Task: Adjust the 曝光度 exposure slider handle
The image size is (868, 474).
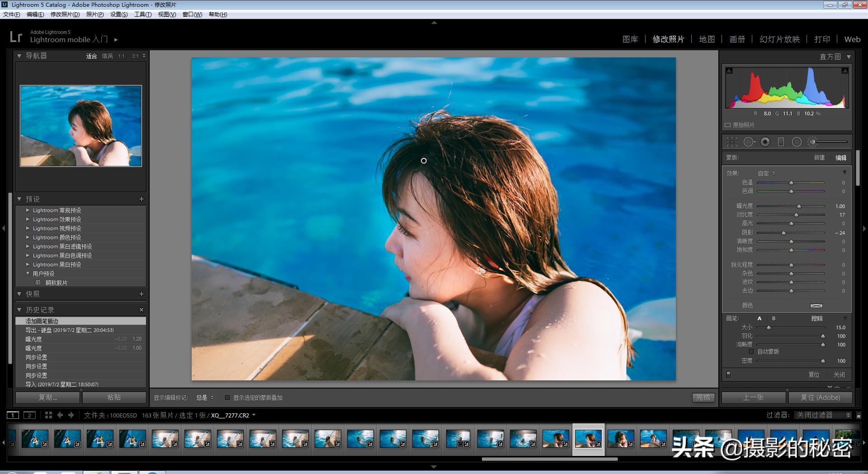Action: coord(799,206)
